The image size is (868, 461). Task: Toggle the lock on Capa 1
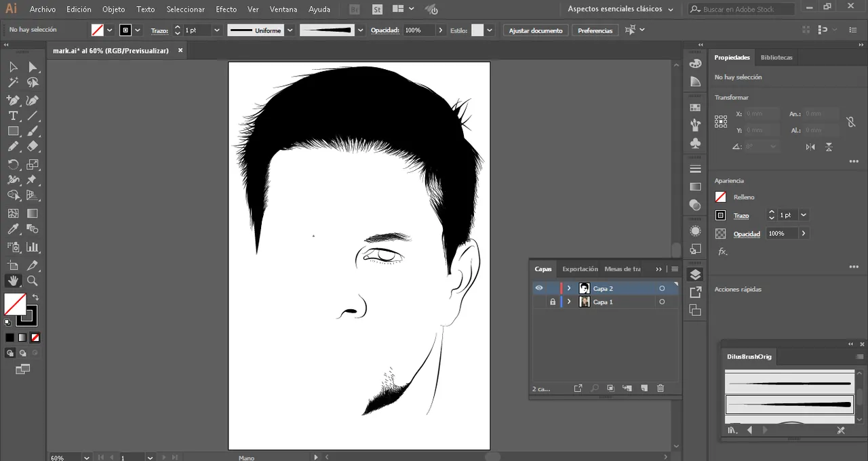coord(553,302)
